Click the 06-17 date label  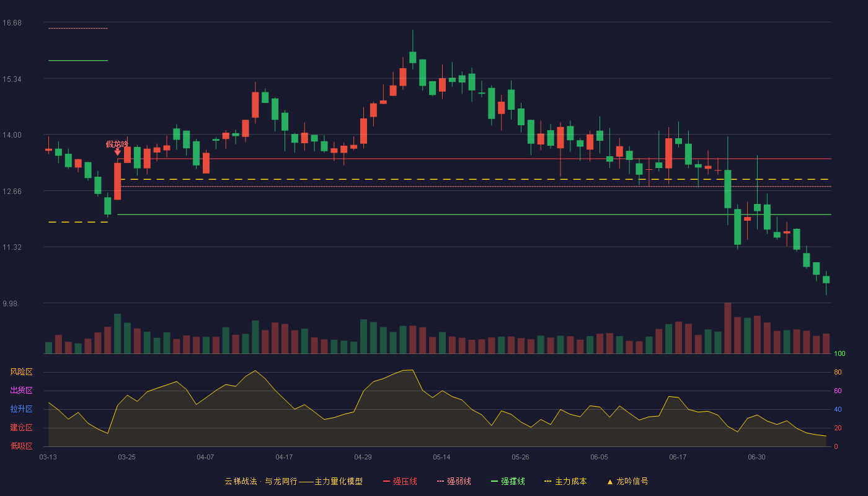click(678, 457)
